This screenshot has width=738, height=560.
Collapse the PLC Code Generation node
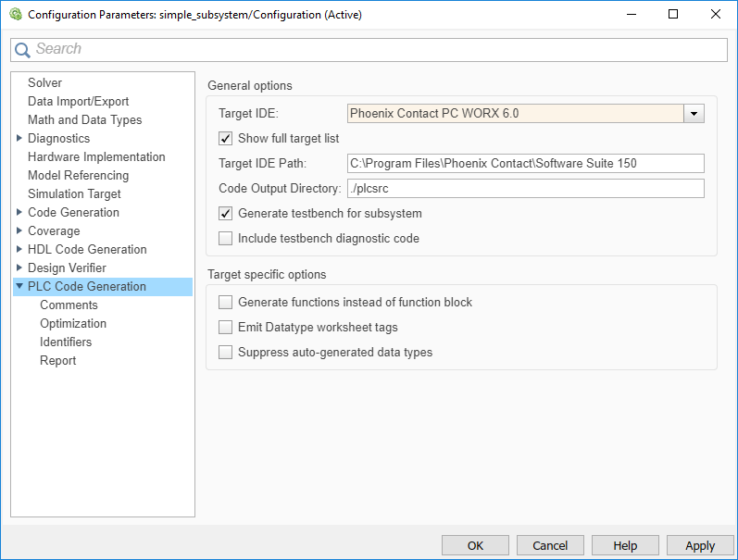pos(19,287)
